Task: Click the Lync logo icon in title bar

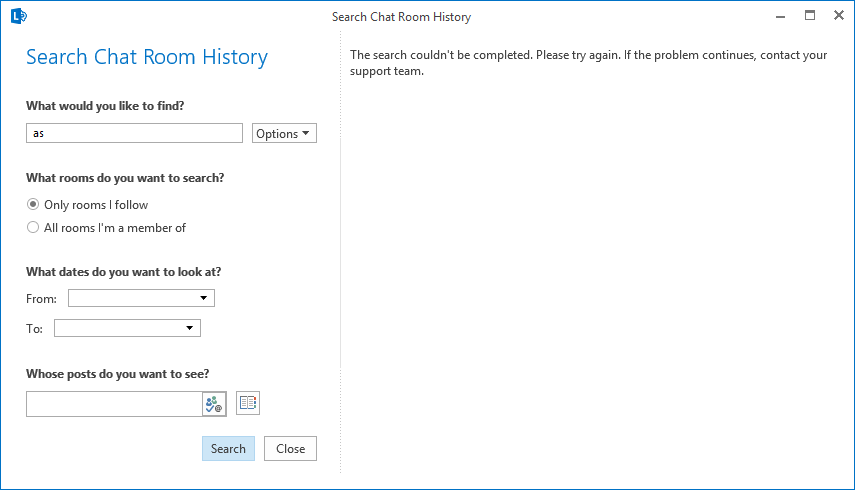Action: tap(19, 16)
